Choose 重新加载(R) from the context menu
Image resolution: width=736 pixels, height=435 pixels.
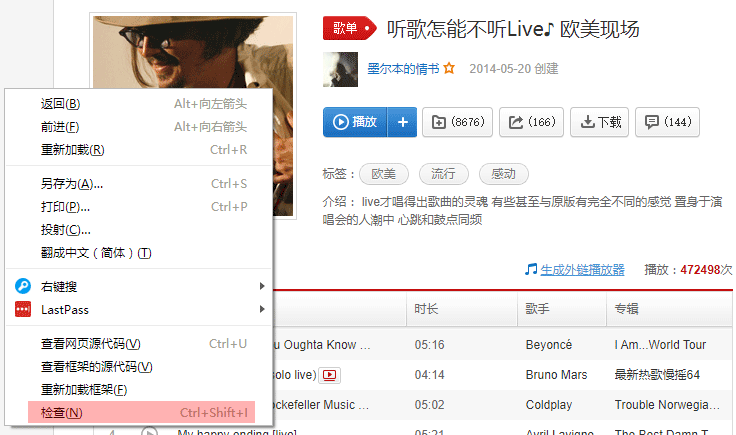point(139,150)
